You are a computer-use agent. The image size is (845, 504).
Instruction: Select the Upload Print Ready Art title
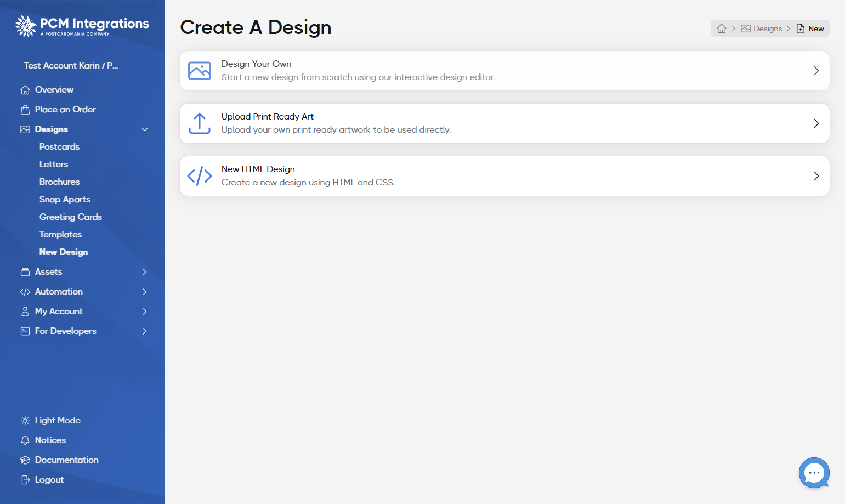point(268,117)
